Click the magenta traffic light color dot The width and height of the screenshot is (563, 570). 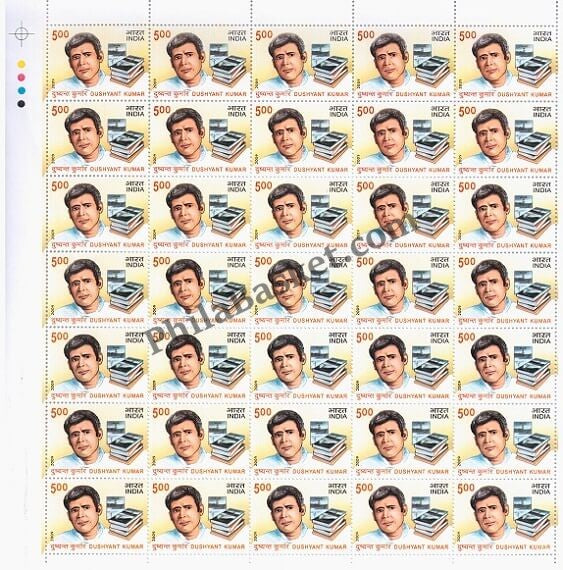click(x=21, y=77)
